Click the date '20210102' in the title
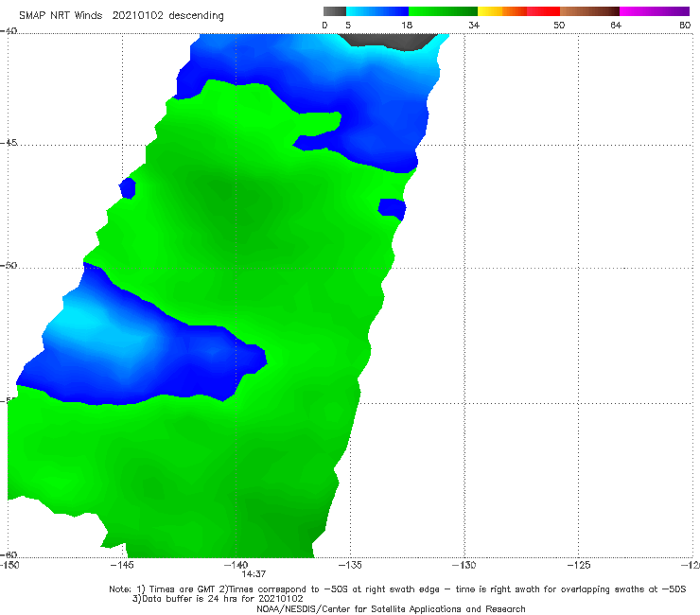This screenshot has width=700, height=615. [138, 15]
